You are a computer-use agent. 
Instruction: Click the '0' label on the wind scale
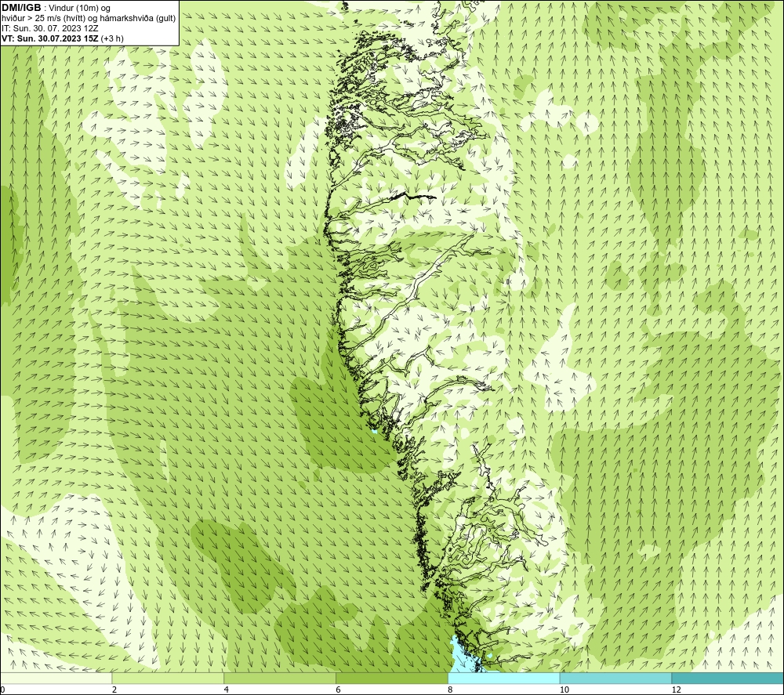point(2,690)
